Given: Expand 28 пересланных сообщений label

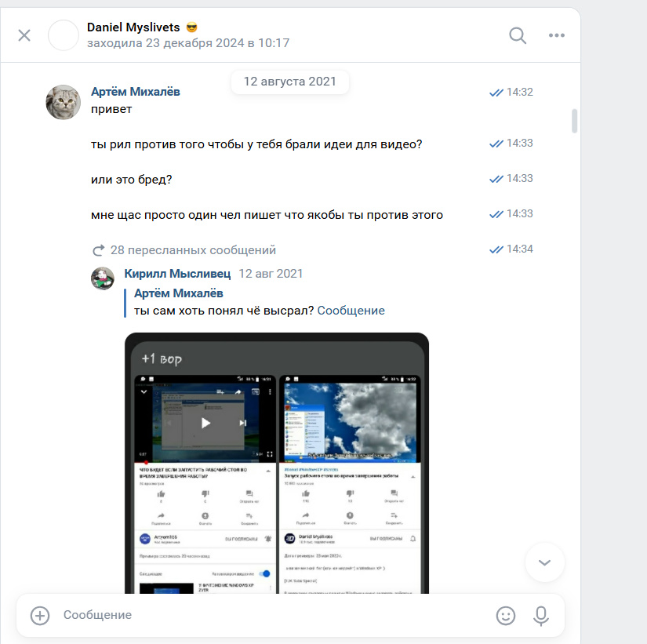Looking at the screenshot, I should click(193, 250).
